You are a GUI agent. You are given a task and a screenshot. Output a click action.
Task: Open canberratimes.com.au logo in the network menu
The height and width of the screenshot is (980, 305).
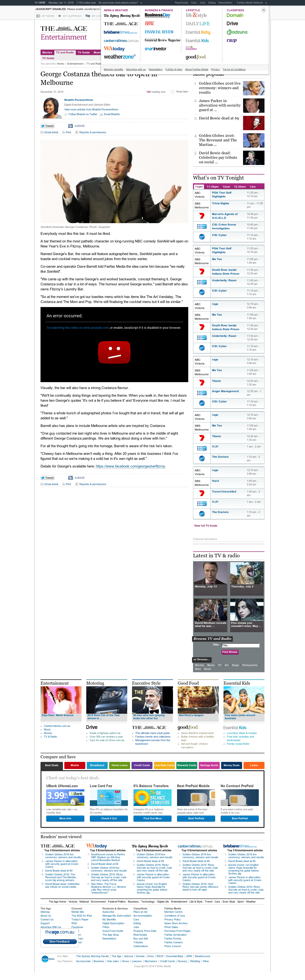(x=121, y=41)
